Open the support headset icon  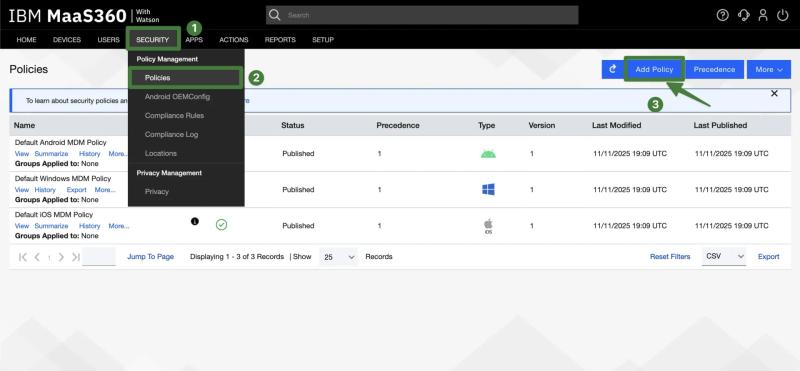pyautogui.click(x=743, y=15)
